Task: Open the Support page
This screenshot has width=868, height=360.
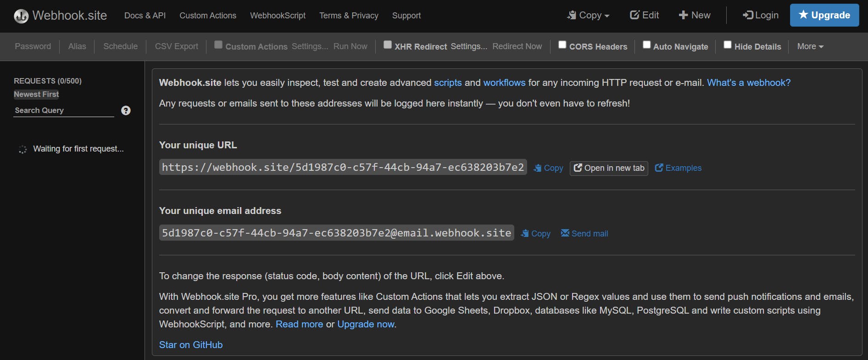Action: 406,16
